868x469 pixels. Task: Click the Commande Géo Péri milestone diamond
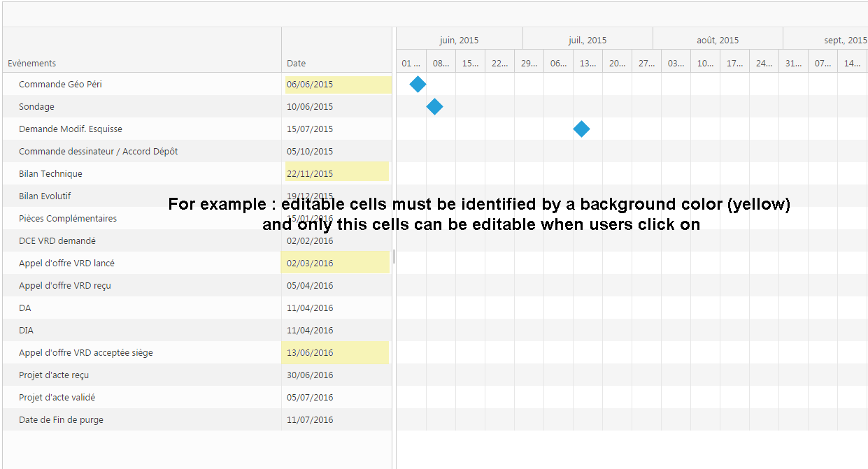(x=418, y=85)
